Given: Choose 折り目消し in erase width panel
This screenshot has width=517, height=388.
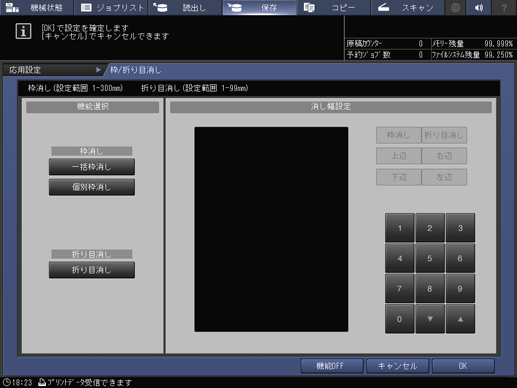Looking at the screenshot, I should coord(444,135).
